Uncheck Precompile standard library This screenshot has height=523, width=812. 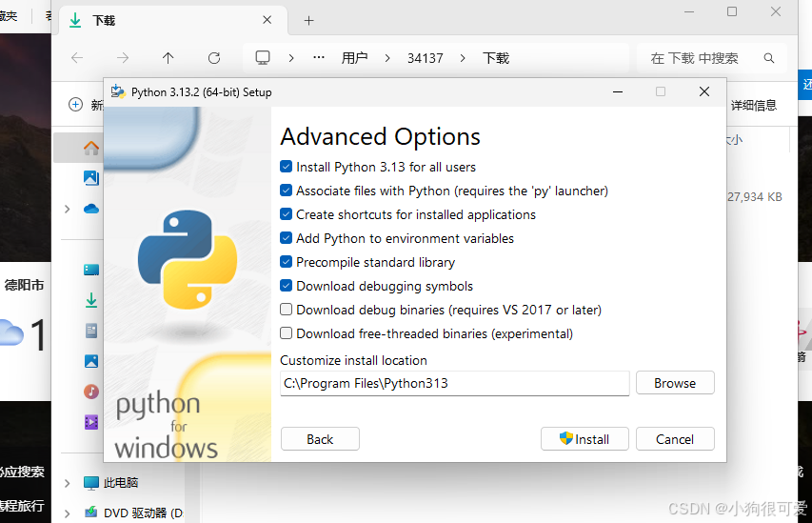coord(286,262)
